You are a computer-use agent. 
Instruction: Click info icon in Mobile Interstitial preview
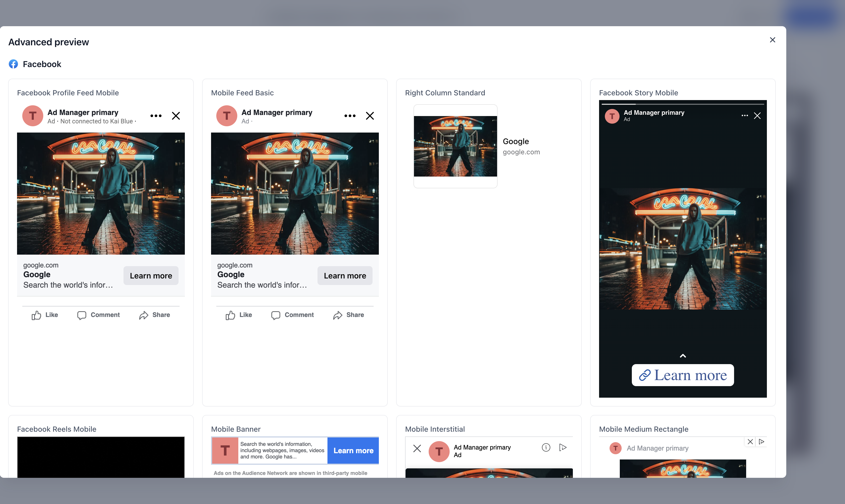[x=546, y=448]
